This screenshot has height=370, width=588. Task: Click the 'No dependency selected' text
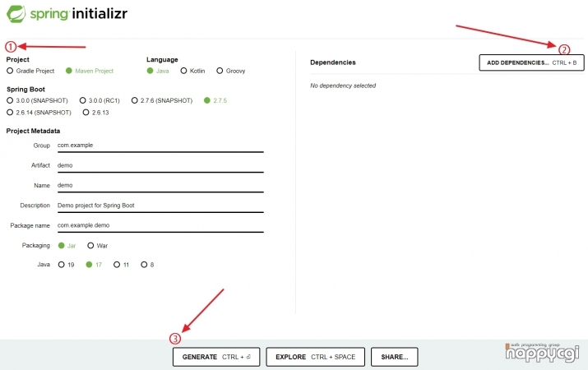click(x=343, y=86)
